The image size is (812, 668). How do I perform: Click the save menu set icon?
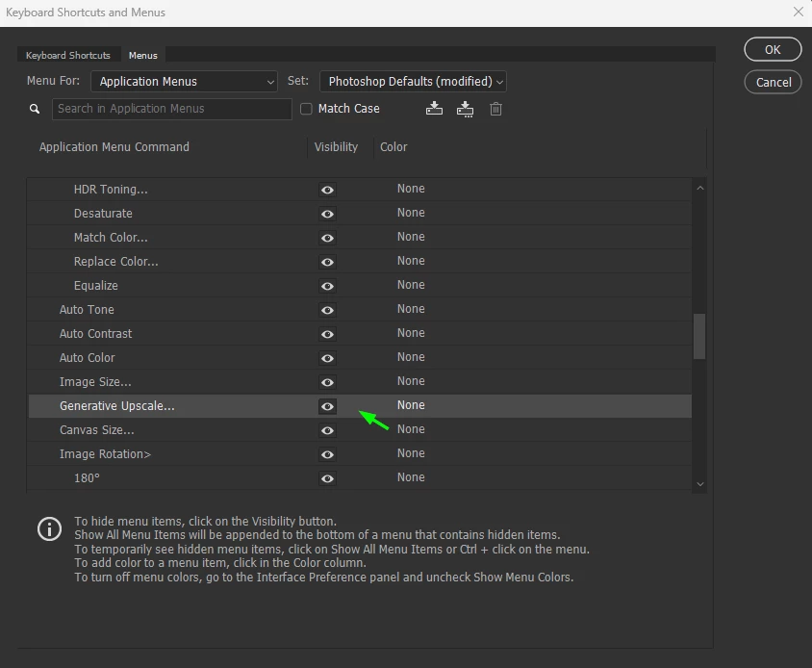click(x=434, y=109)
